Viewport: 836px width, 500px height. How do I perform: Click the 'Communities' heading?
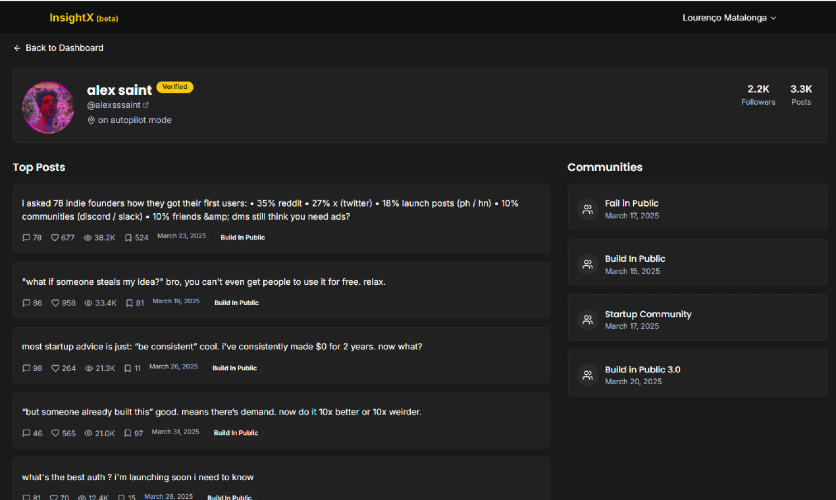[605, 167]
